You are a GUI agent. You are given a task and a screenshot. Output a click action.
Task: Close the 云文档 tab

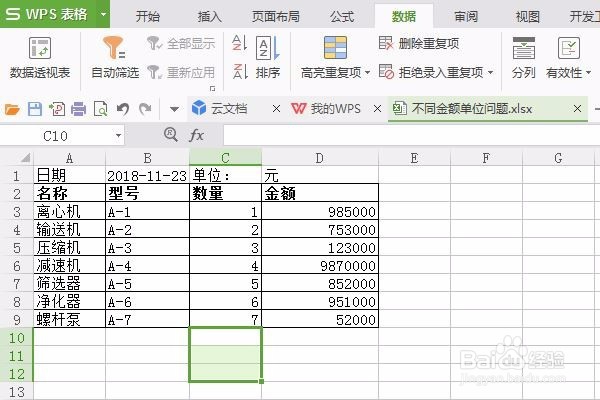click(x=276, y=109)
